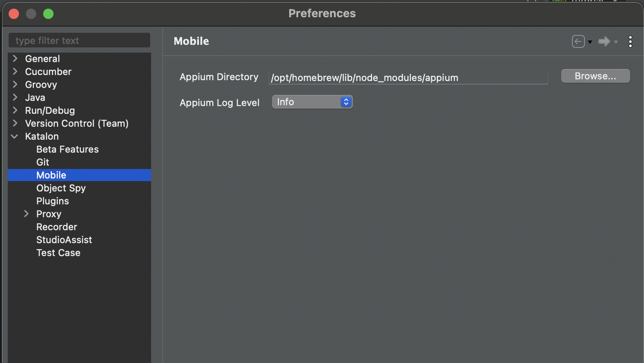Select Git preferences

pyautogui.click(x=42, y=162)
